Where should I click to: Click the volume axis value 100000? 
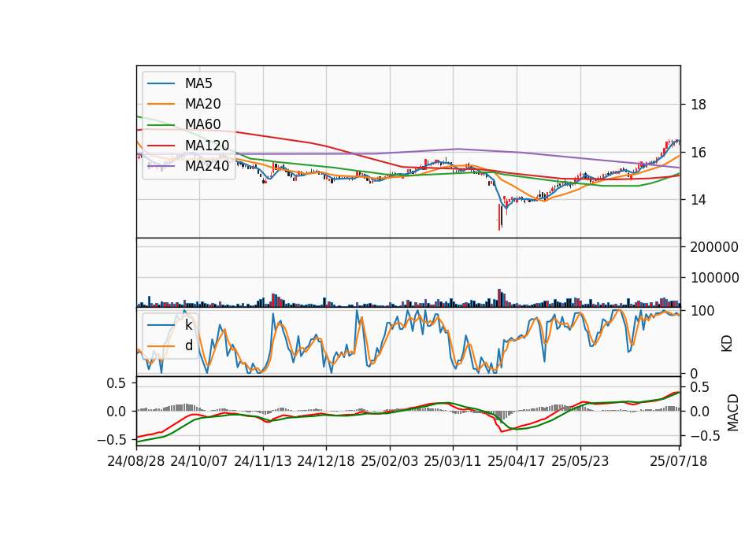[x=714, y=278]
